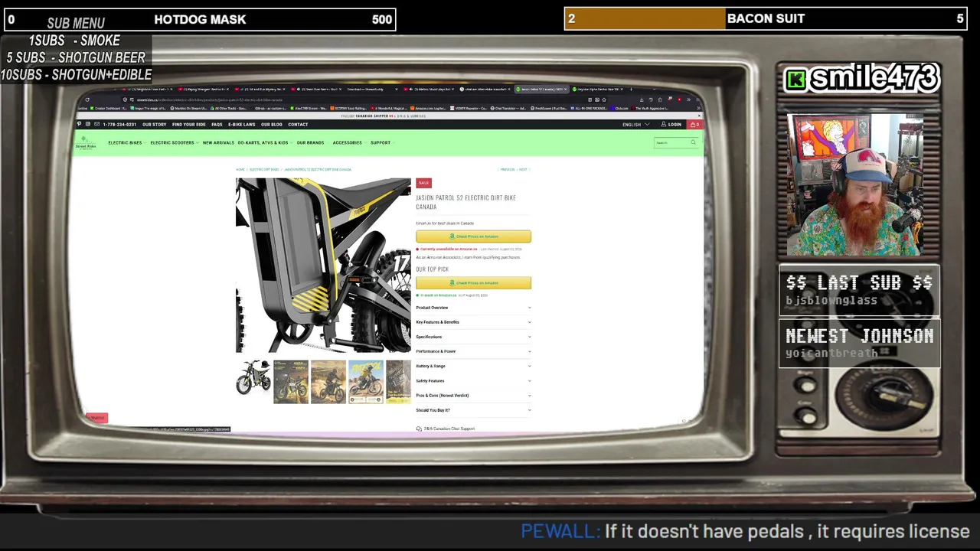Click the main dirt bike product image
This screenshot has width=980, height=551.
pos(323,266)
